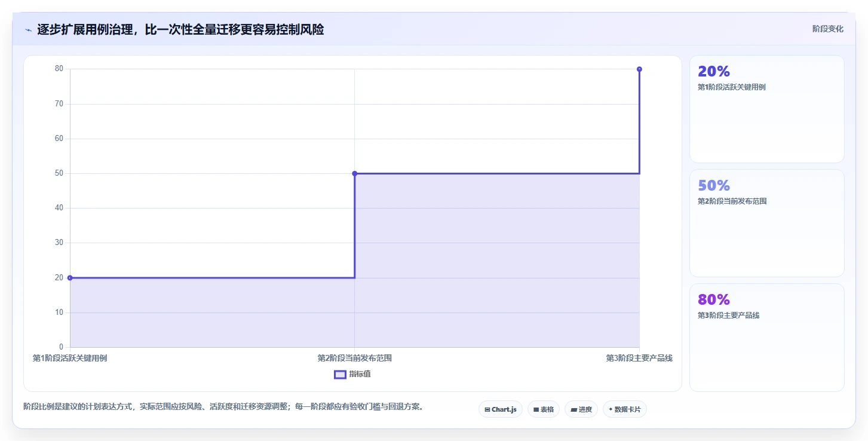Select the 数据卡片 tag button
Viewport: 868px width, 441px height.
625,409
